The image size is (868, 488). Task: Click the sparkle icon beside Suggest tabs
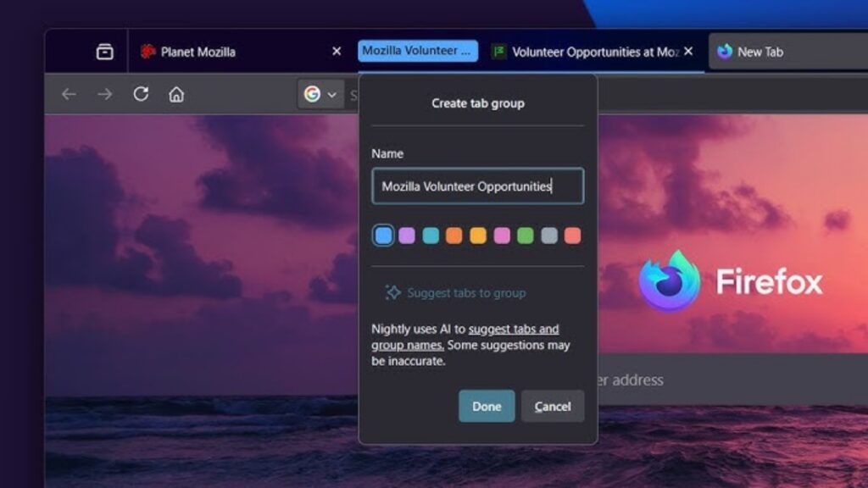click(x=392, y=291)
